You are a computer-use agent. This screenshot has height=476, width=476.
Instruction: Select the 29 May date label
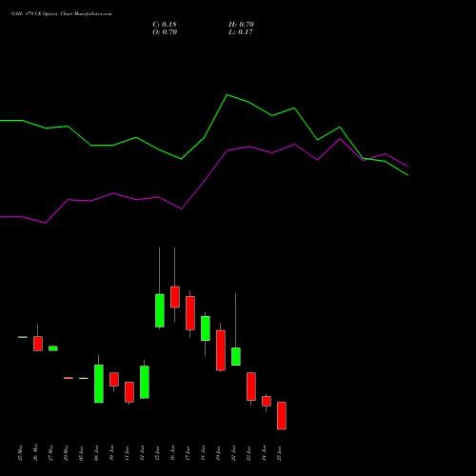[x=67, y=453]
